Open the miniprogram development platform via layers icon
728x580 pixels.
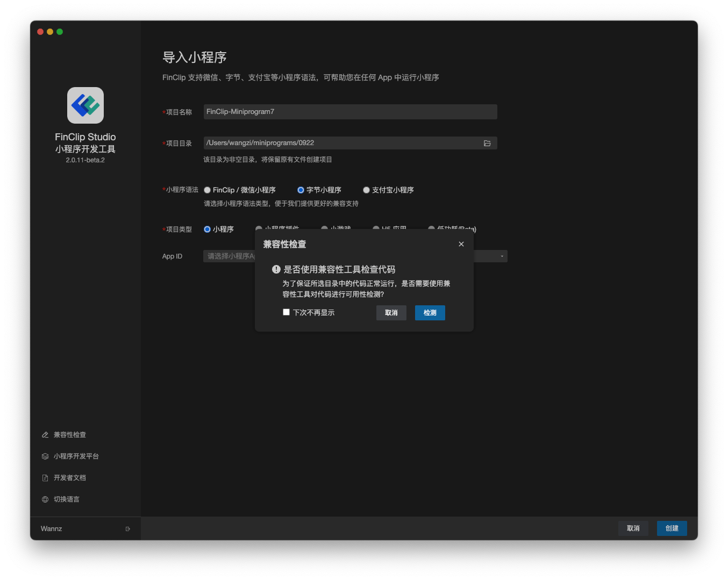[x=45, y=456]
